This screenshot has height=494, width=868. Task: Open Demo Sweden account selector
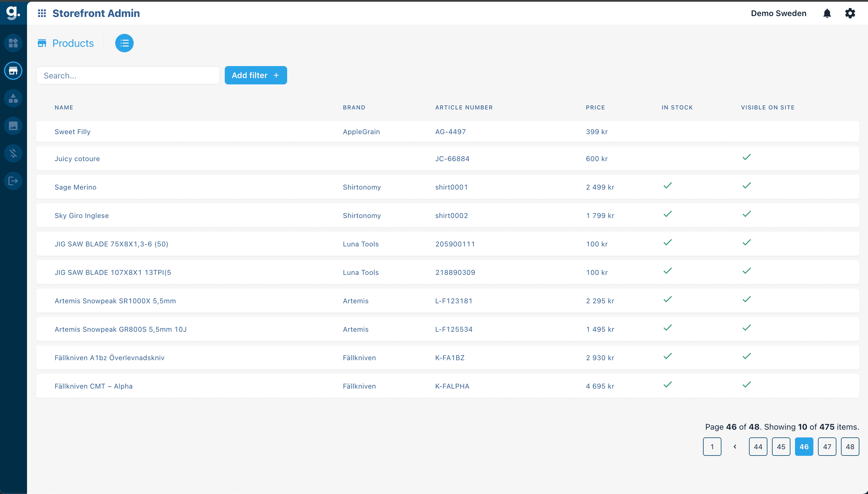(778, 13)
